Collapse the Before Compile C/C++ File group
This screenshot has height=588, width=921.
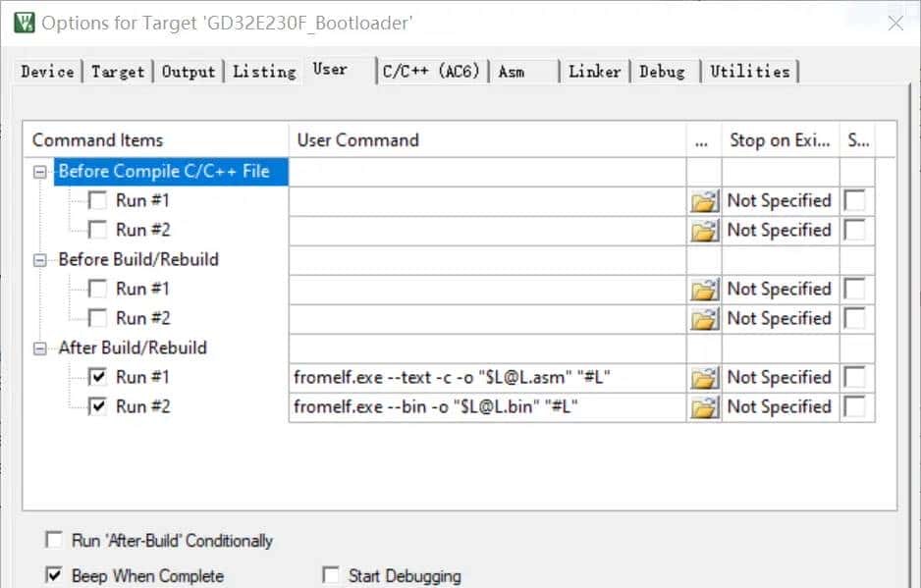click(40, 172)
